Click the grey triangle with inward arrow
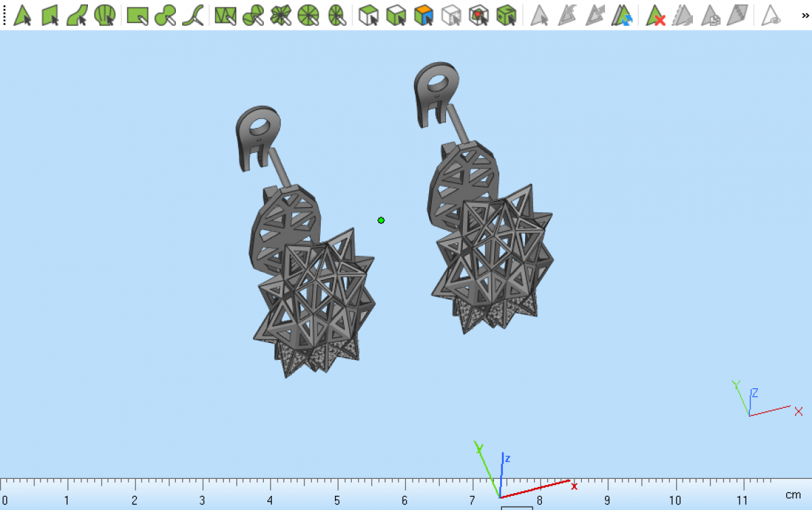 coord(566,15)
